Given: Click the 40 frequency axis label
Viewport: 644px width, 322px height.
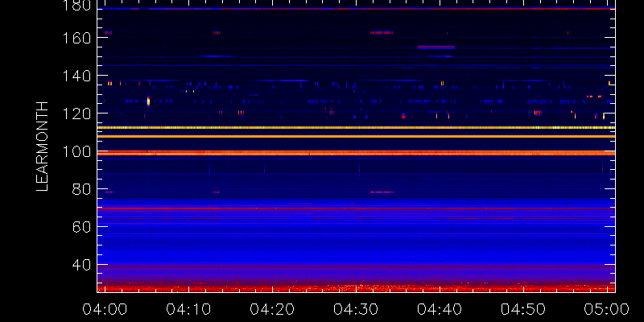Looking at the screenshot, I should coord(81,266).
